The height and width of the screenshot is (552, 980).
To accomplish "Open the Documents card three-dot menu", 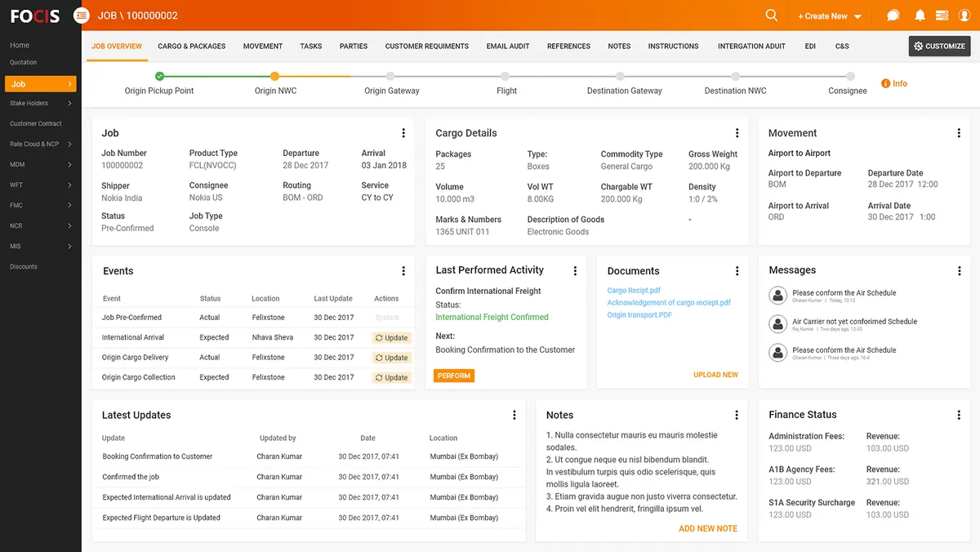I will [x=737, y=271].
